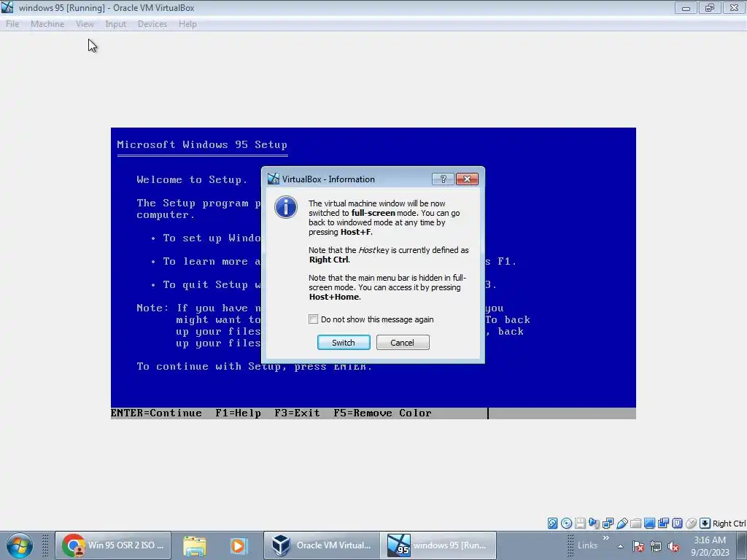Screen dimensions: 747x560
Task: Click the 'Welcome to Setup.' text
Action: click(192, 179)
